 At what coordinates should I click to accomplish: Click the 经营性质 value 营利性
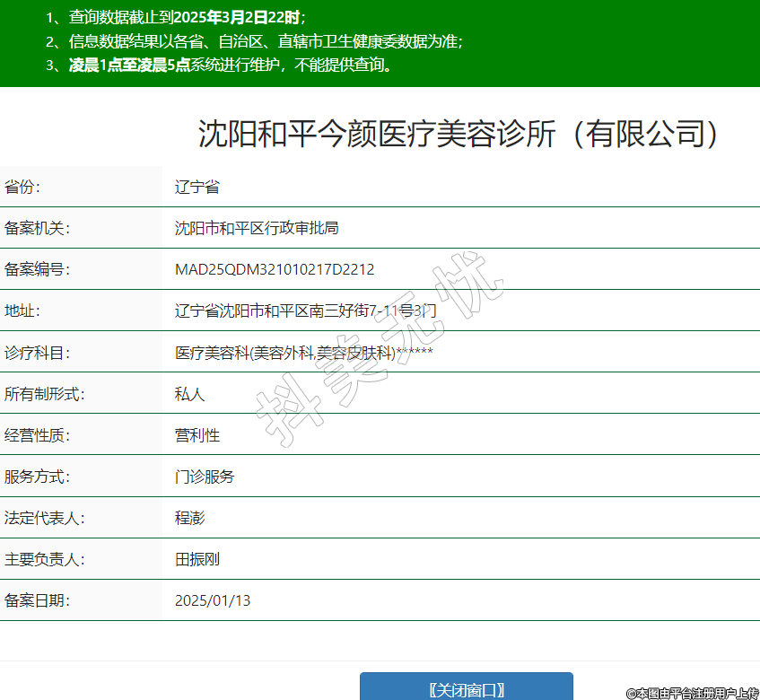click(x=197, y=435)
